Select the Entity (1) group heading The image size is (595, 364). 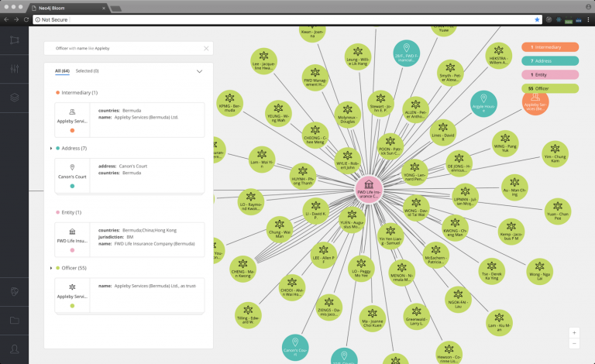71,212
